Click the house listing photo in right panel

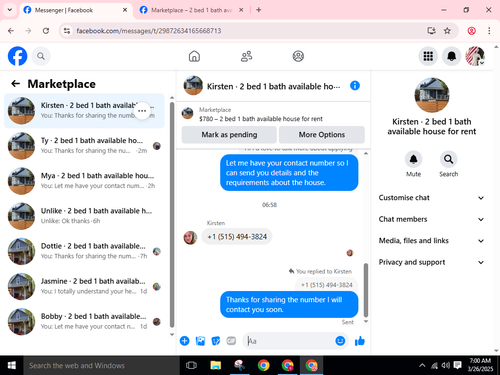(432, 95)
